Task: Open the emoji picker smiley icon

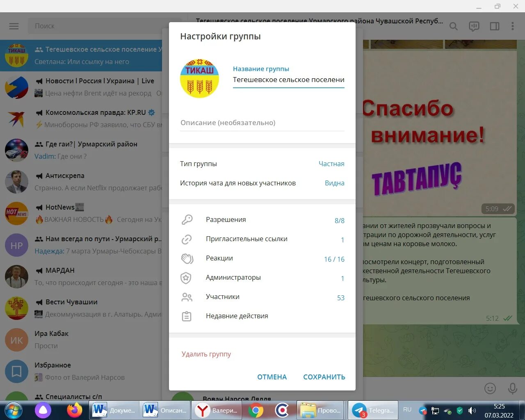Action: point(490,388)
